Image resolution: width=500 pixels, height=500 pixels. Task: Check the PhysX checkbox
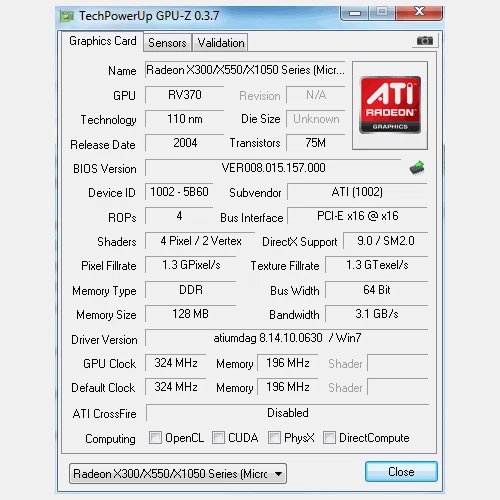tap(274, 437)
